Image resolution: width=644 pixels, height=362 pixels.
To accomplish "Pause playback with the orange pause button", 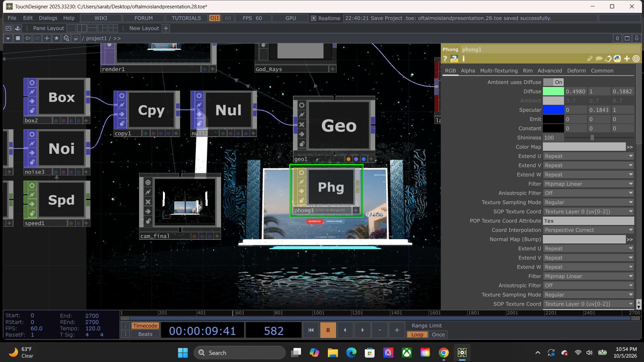I will [x=328, y=330].
